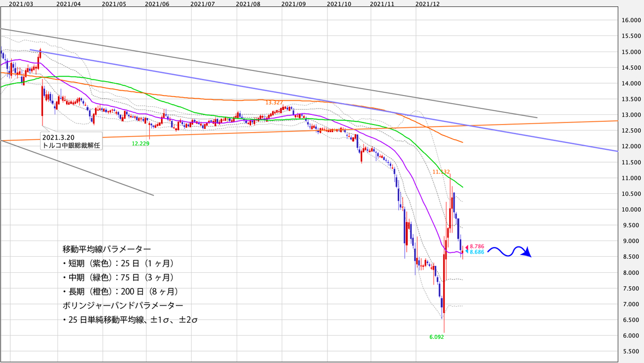Click the 13.327 high price label

(x=274, y=102)
